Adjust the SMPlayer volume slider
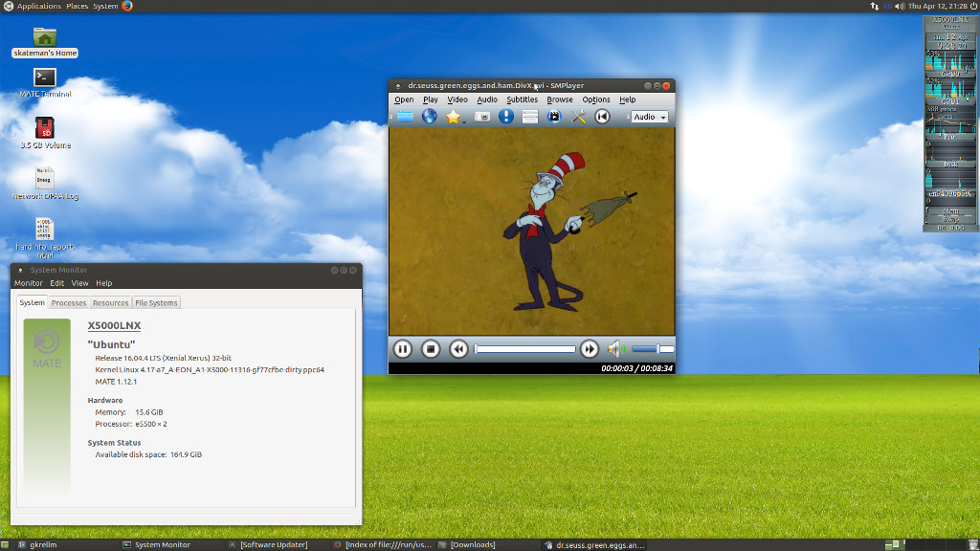Image resolution: width=980 pixels, height=551 pixels. click(653, 349)
